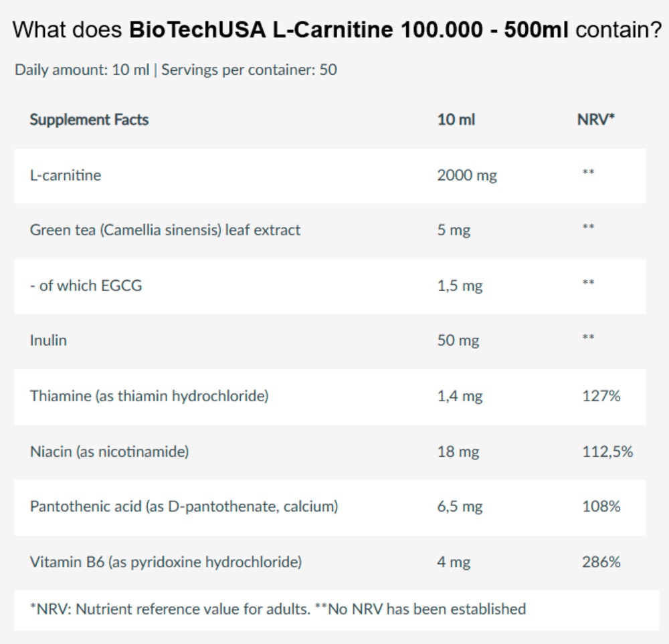Click the 112,5% NRV value

608,451
